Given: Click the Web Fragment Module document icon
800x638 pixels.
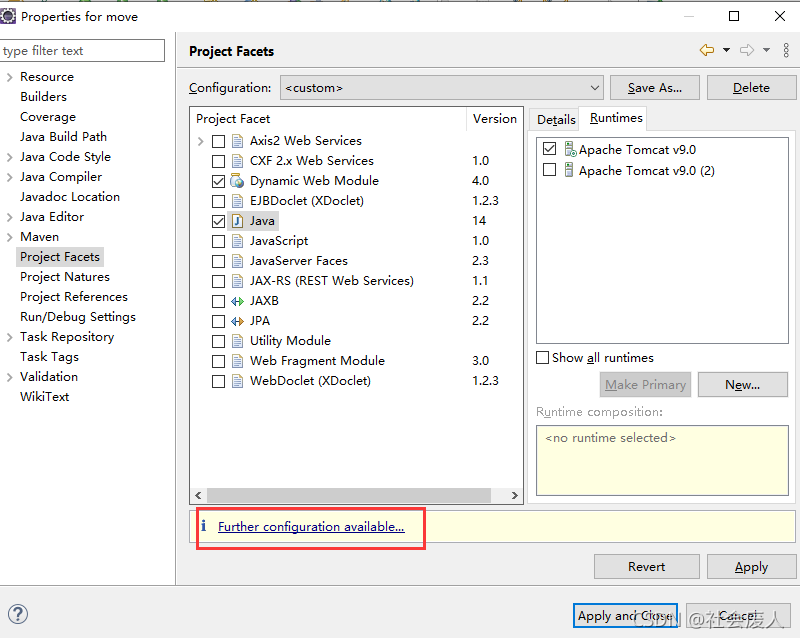Looking at the screenshot, I should click(x=237, y=361).
